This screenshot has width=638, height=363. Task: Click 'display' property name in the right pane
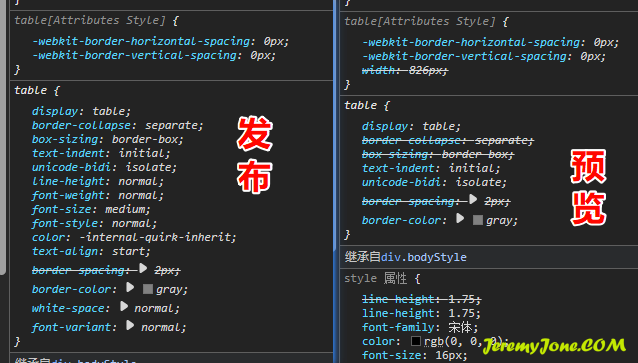[x=385, y=127]
